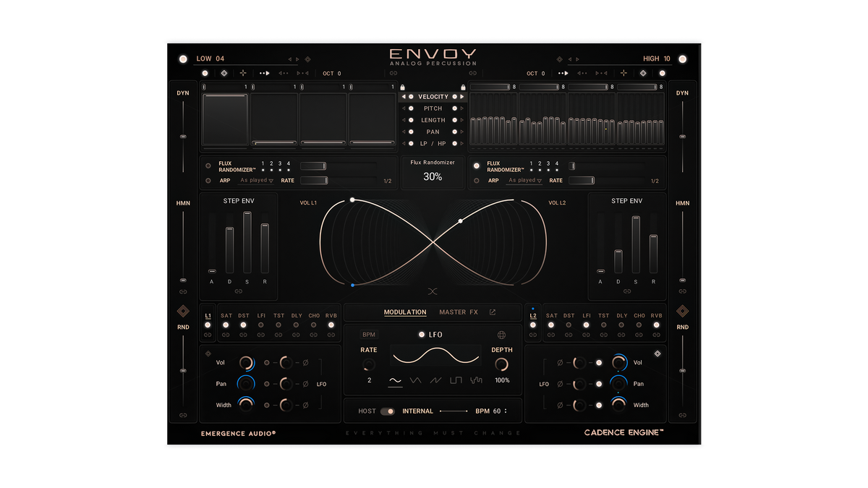
Task: Select the PITCH parameter row
Action: [433, 108]
